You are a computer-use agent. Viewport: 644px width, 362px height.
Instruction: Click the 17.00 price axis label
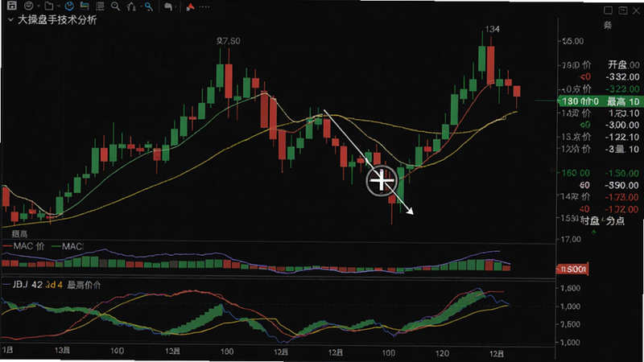click(572, 239)
